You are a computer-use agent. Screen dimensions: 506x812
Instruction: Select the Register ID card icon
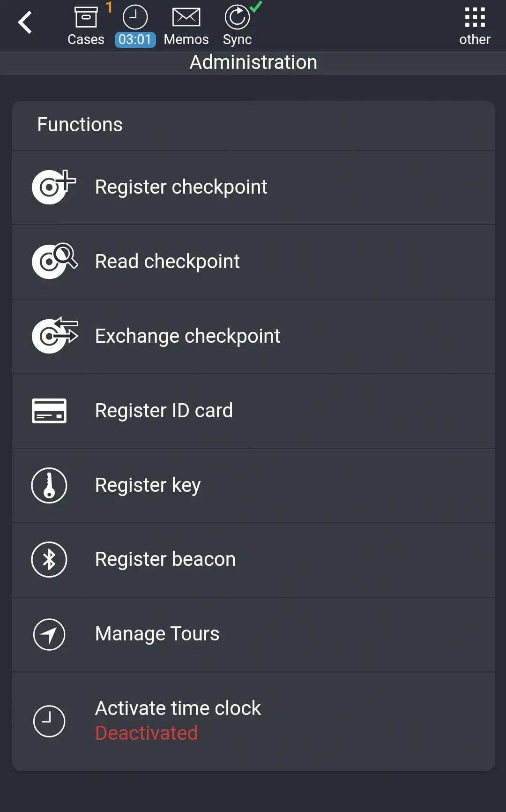pos(49,410)
